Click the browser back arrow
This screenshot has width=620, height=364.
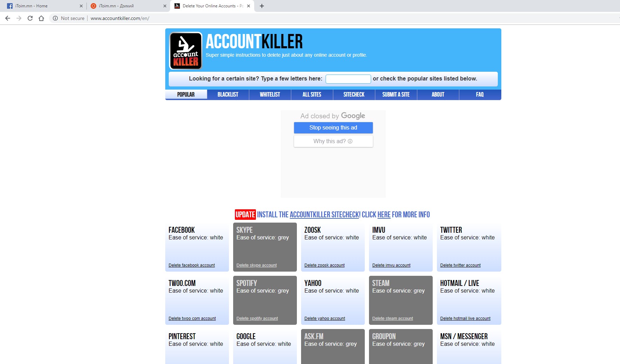(8, 18)
